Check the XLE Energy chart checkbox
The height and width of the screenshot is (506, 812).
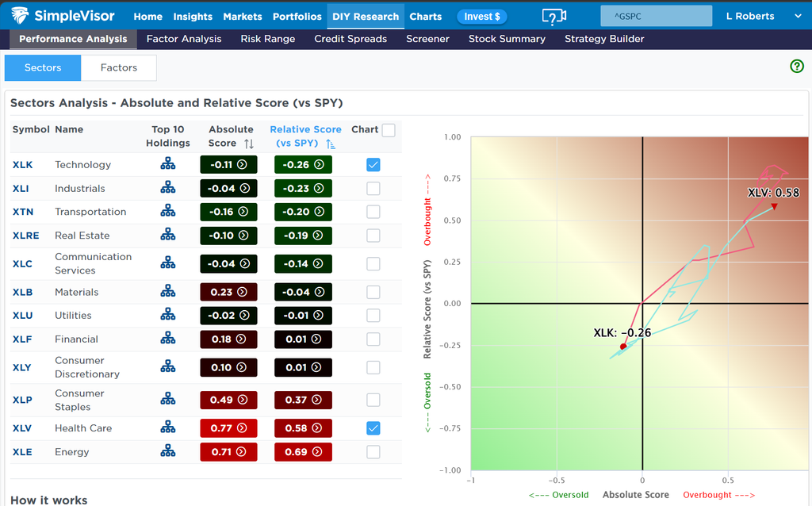(x=373, y=452)
